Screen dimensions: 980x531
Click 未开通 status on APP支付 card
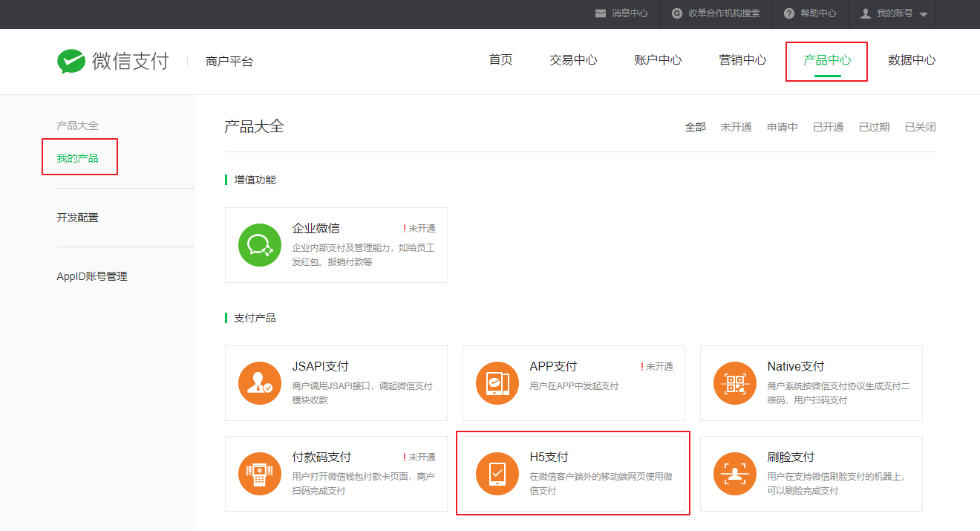[659, 367]
